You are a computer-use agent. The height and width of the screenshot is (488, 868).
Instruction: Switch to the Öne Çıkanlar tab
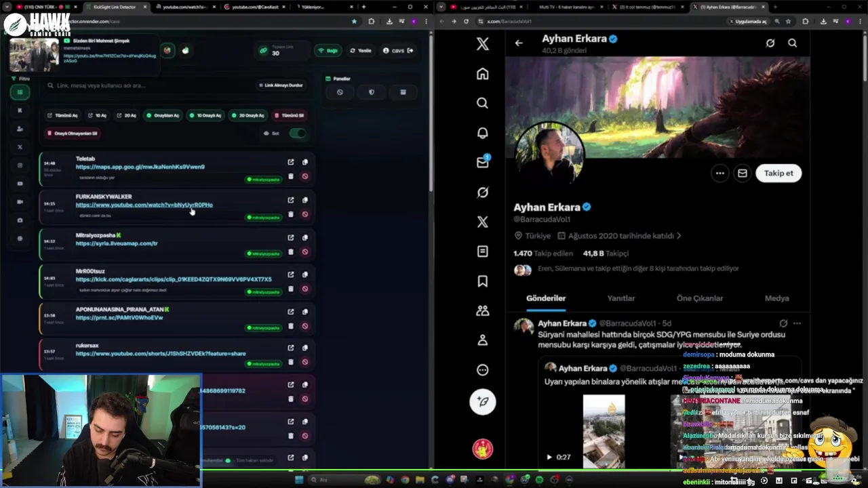pyautogui.click(x=700, y=298)
